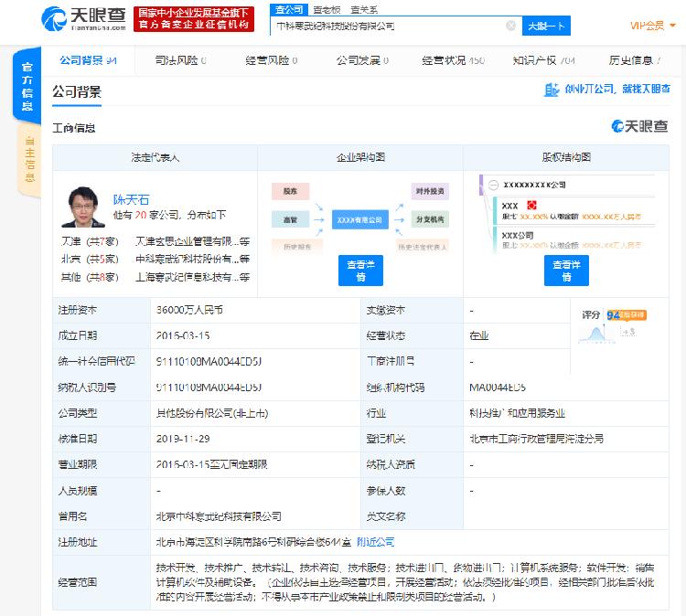Image resolution: width=686 pixels, height=616 pixels.
Task: Select the 知识产权 navigation tab
Action: (544, 60)
